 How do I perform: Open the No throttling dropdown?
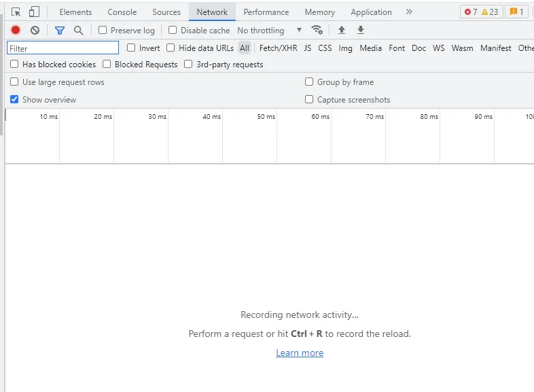(x=270, y=31)
